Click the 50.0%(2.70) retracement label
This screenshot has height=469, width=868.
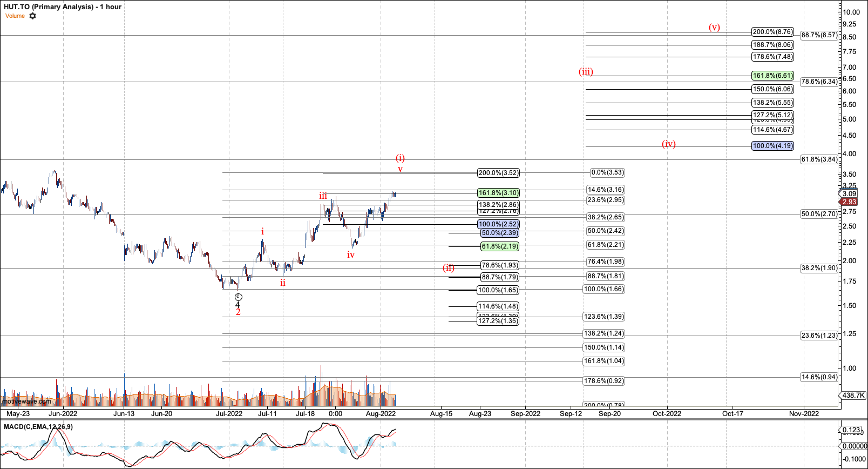[x=819, y=214]
